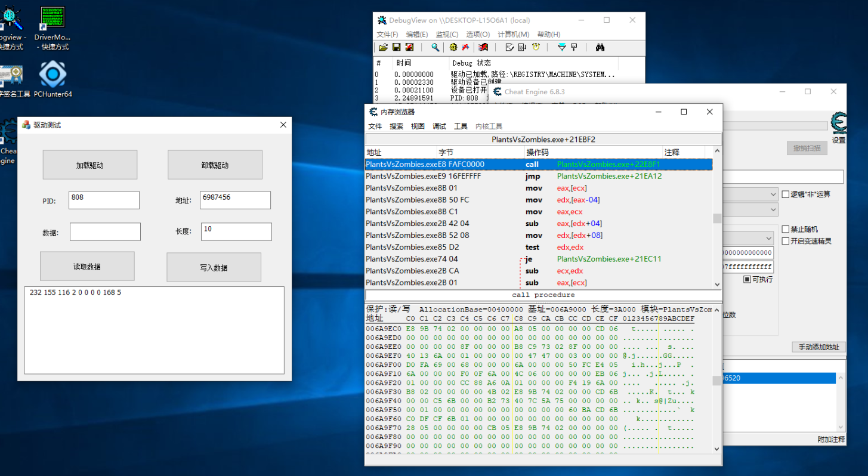Click the 驱动测试 window title icon
The height and width of the screenshot is (476, 868).
(x=26, y=125)
